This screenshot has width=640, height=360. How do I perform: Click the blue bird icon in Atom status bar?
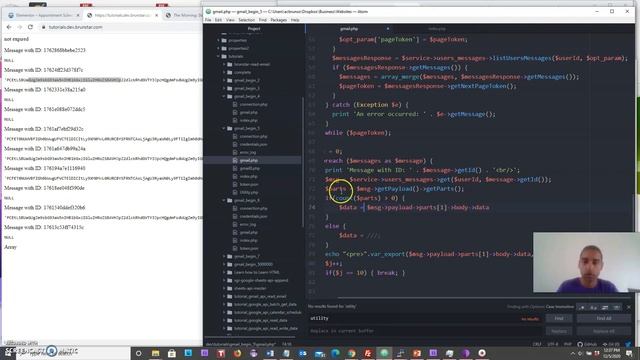pos(628,344)
